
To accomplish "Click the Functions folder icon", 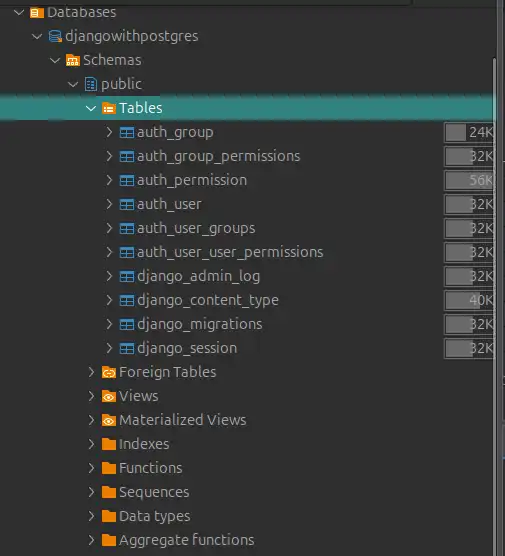I will [109, 468].
